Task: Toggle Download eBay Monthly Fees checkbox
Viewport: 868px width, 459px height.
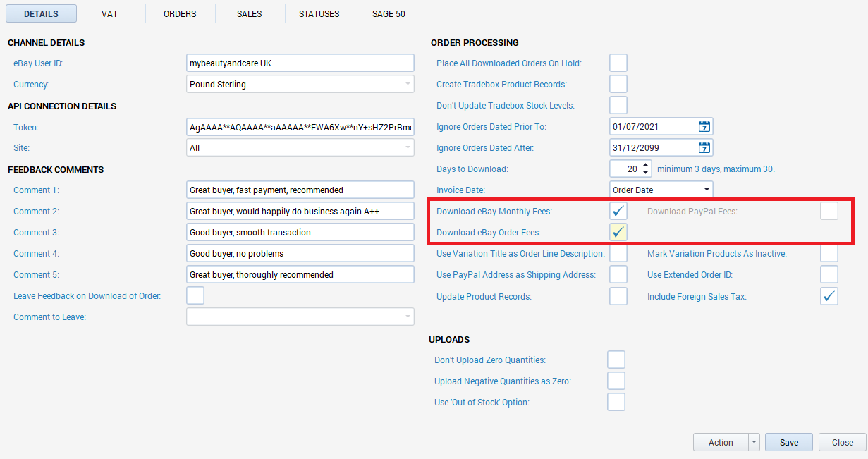Action: pyautogui.click(x=618, y=211)
